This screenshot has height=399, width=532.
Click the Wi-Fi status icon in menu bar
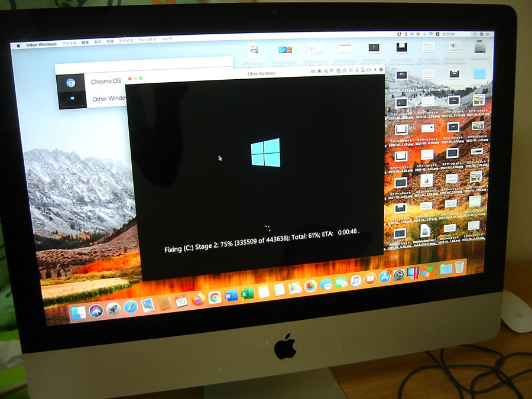[x=431, y=34]
